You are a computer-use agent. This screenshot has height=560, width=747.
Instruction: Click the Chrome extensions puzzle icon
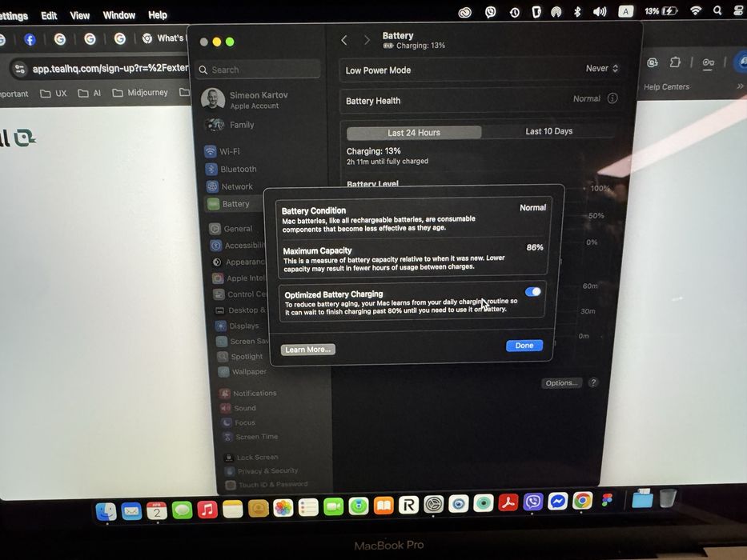675,62
